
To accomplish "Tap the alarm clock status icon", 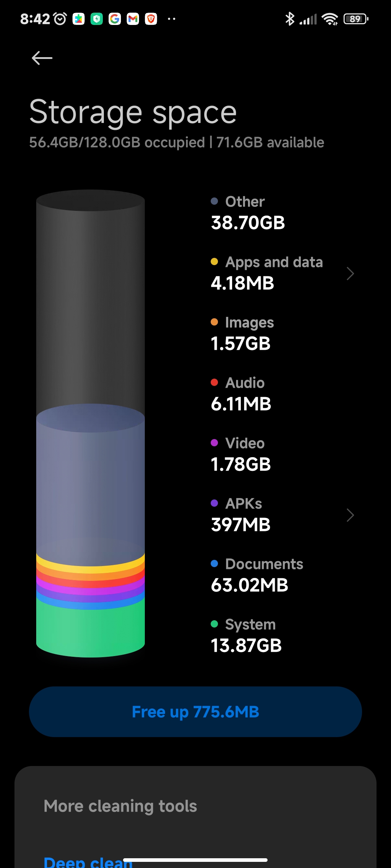I will [60, 19].
